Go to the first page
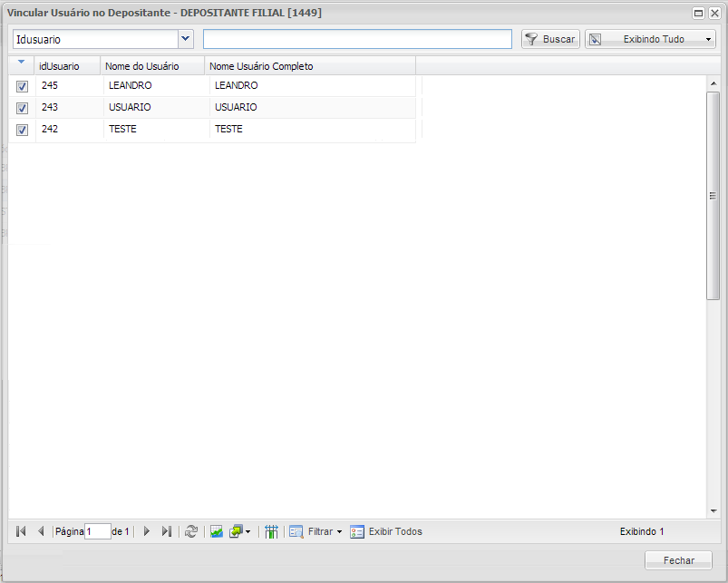Screen dimensions: 728x583 21,531
